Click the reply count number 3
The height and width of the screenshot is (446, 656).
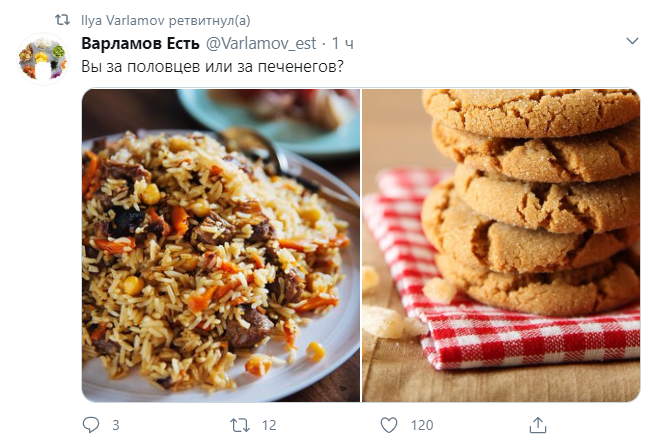click(x=116, y=425)
